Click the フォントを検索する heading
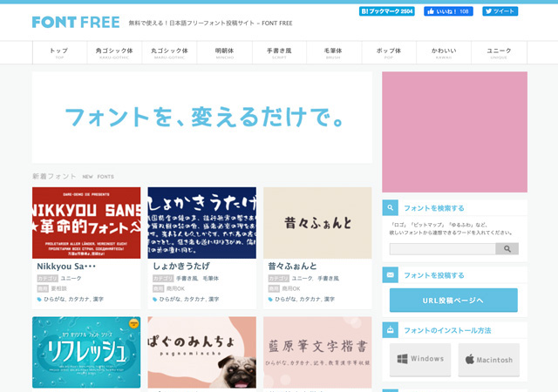 [x=434, y=208]
